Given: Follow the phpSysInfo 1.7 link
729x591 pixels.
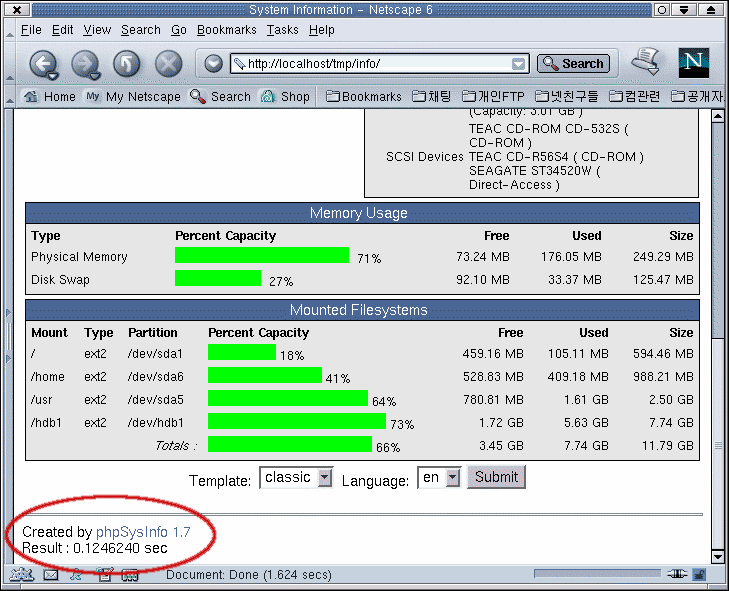Looking at the screenshot, I should pos(143,532).
